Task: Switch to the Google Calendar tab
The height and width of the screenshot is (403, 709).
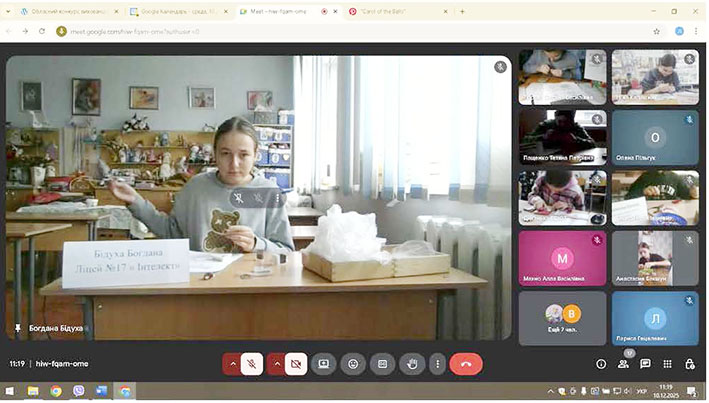Action: (x=175, y=11)
